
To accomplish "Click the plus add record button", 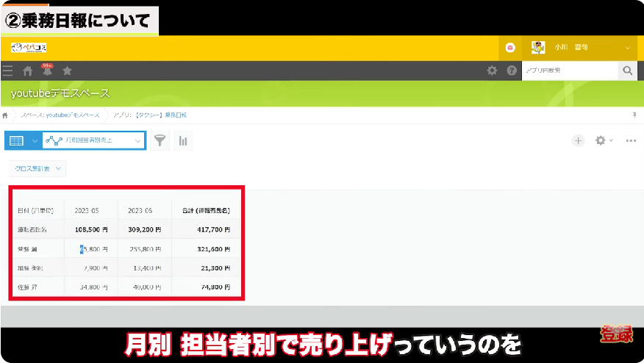I will (579, 140).
